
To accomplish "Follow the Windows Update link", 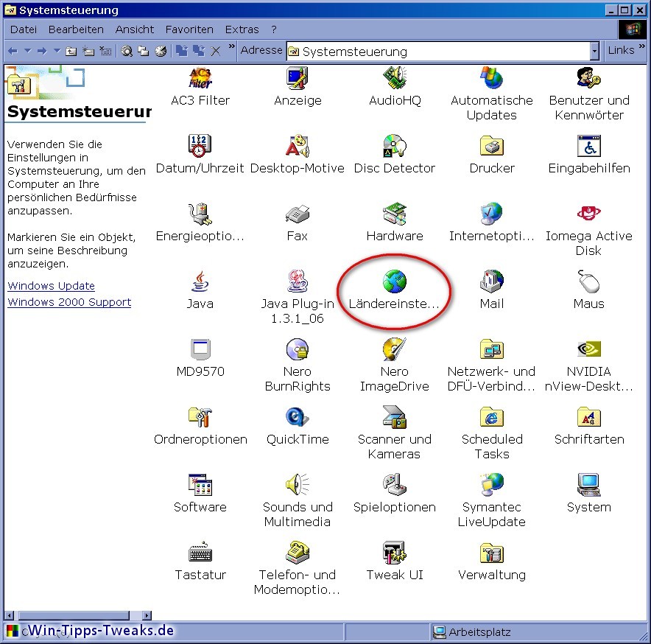I will (51, 286).
